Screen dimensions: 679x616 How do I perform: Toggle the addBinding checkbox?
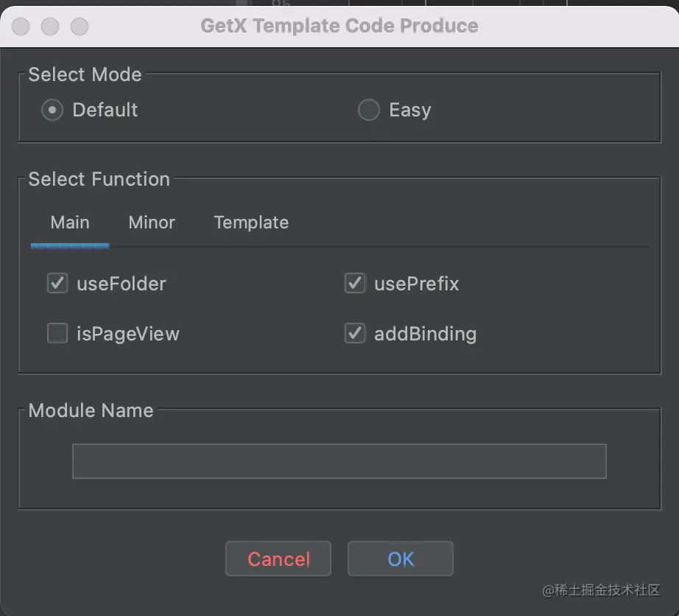click(355, 334)
